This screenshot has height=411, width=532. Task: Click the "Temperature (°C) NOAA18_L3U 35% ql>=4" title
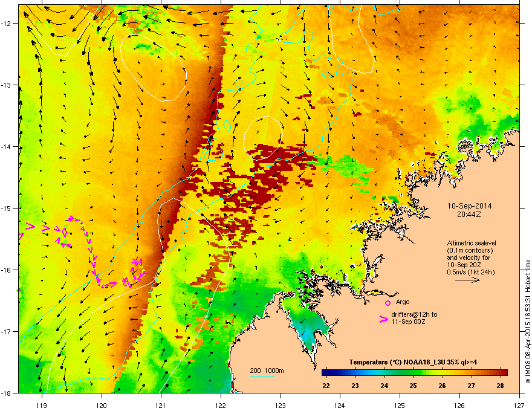(414, 362)
